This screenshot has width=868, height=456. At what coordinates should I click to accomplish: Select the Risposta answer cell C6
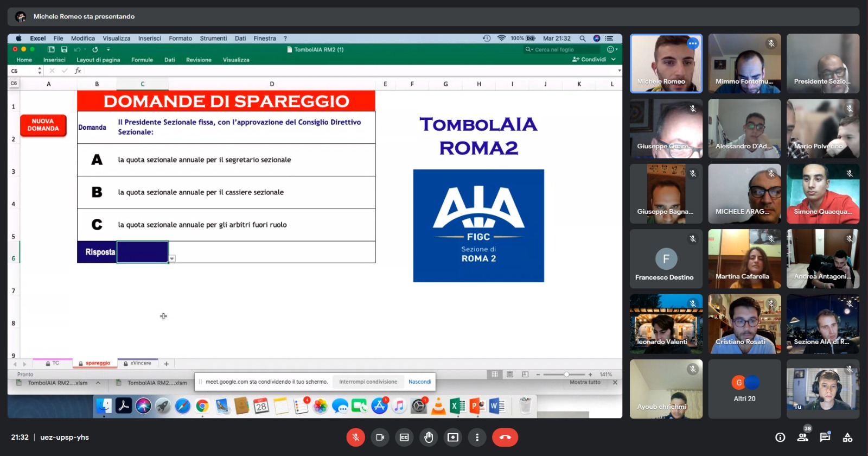point(143,252)
